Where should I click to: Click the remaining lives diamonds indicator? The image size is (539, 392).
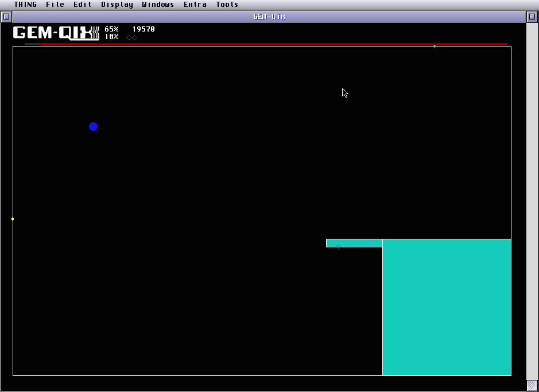point(131,37)
